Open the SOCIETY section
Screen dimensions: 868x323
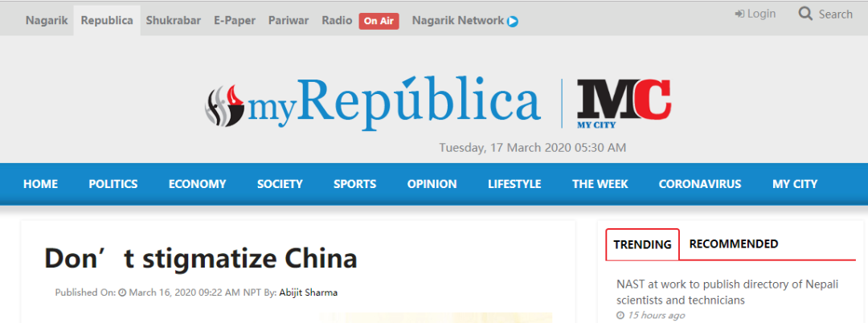tap(280, 184)
